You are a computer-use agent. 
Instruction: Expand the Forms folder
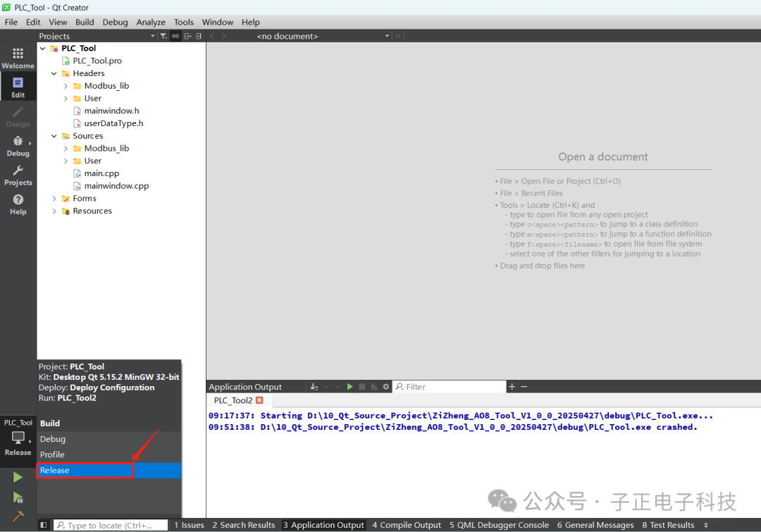54,199
